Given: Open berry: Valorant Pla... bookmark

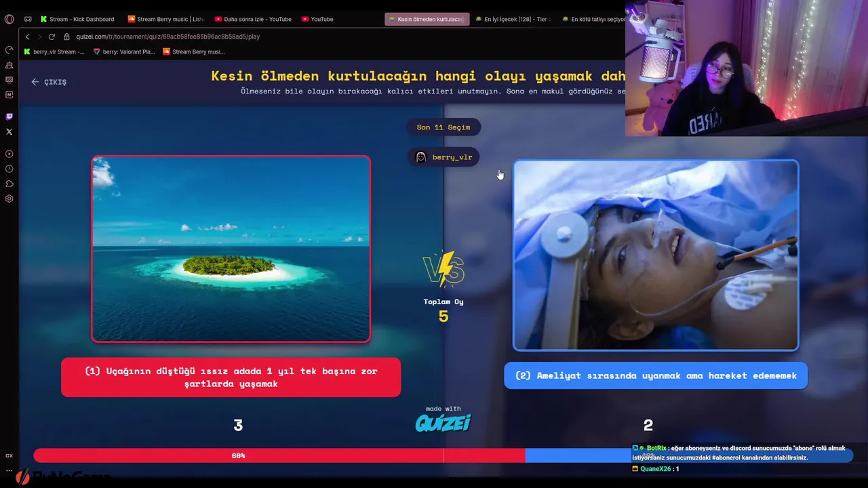Looking at the screenshot, I should point(124,52).
